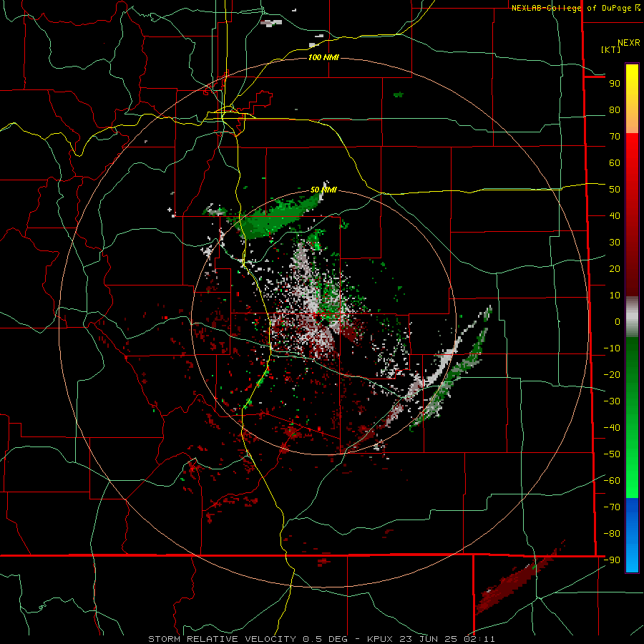644x644 pixels.
Task: Click the large green inbound velocity patch north
Action: (275, 218)
